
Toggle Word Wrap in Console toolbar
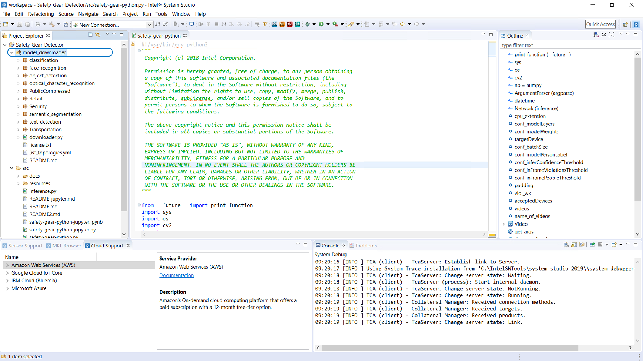582,245
